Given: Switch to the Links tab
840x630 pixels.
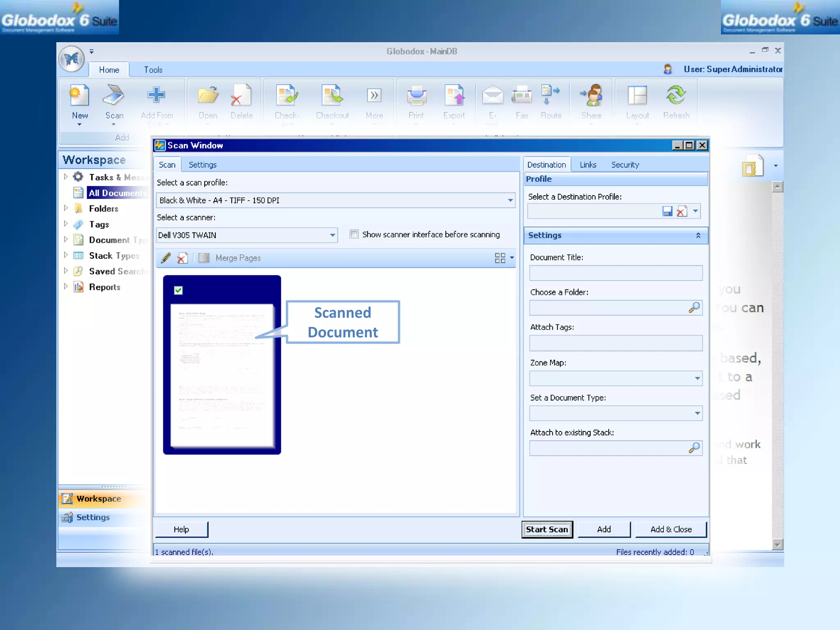Looking at the screenshot, I should [x=587, y=164].
